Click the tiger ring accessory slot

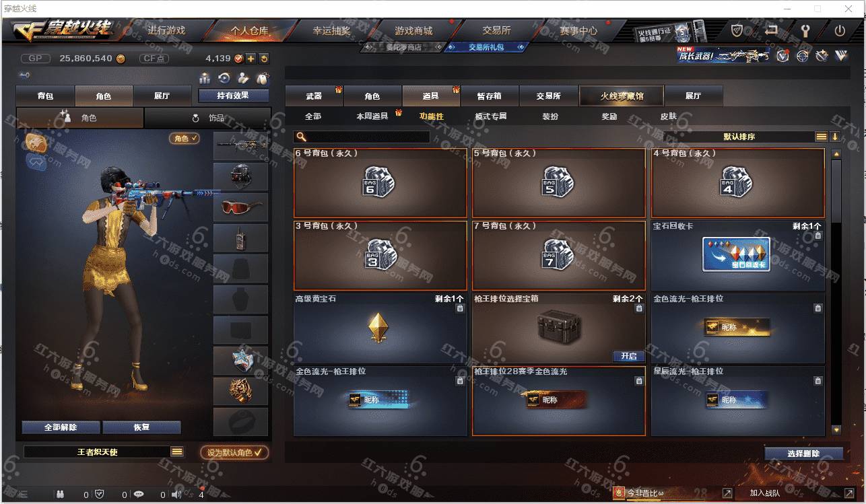241,390
